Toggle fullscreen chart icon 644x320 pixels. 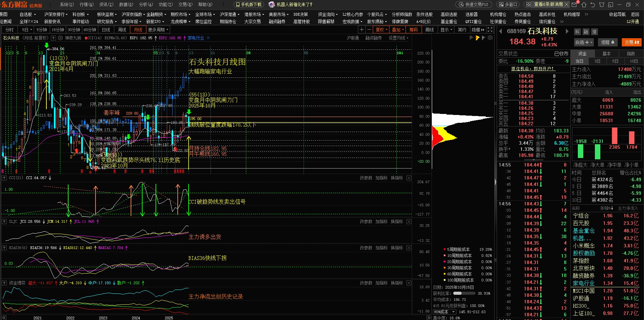[490, 30]
